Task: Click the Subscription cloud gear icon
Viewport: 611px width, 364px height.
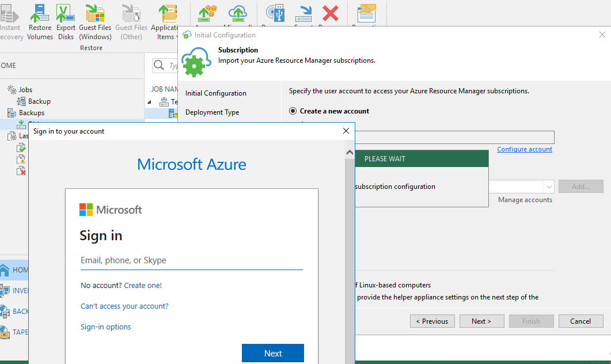Action: pos(196,62)
